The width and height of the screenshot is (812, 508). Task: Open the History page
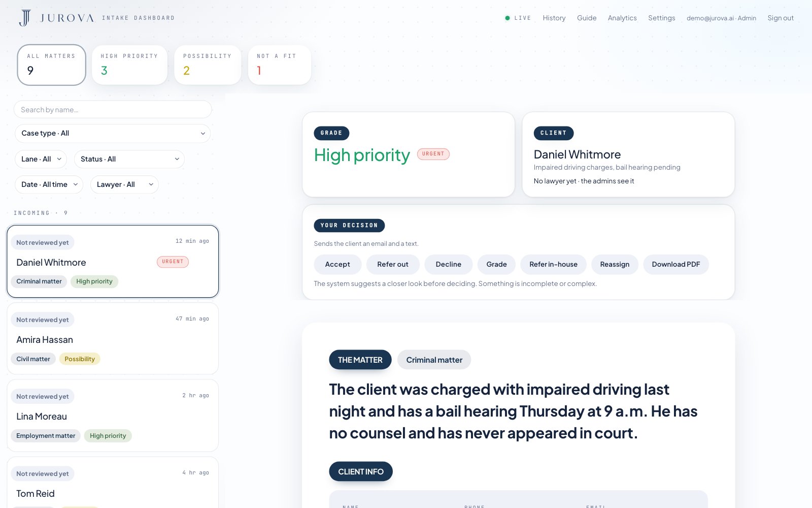(554, 18)
